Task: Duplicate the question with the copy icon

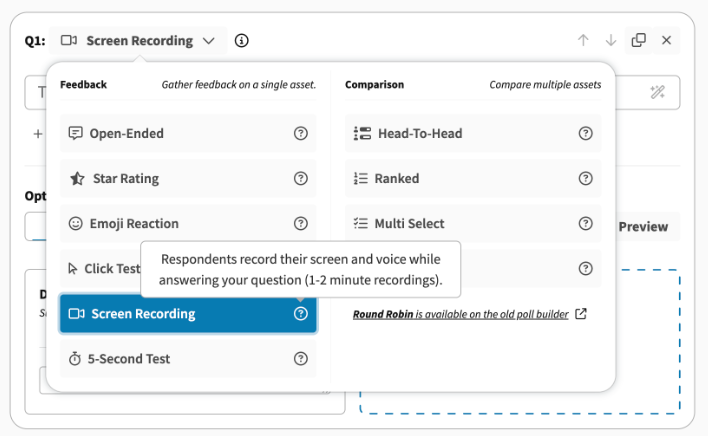Action: click(x=639, y=41)
